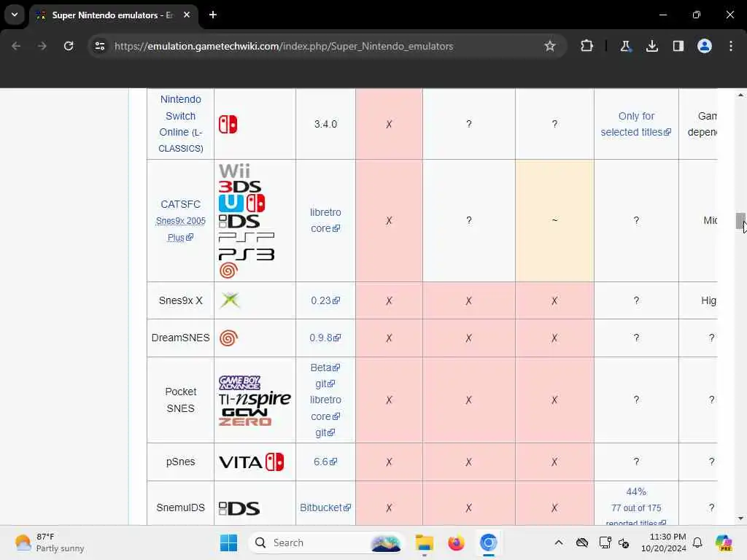
Task: Click the DreamSNES table cell
Action: click(x=181, y=338)
